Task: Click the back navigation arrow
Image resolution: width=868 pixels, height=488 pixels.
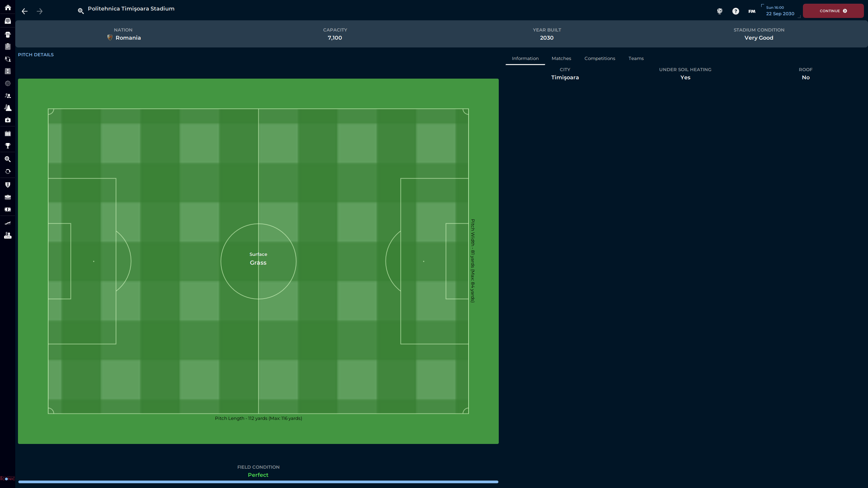Action: tap(24, 11)
